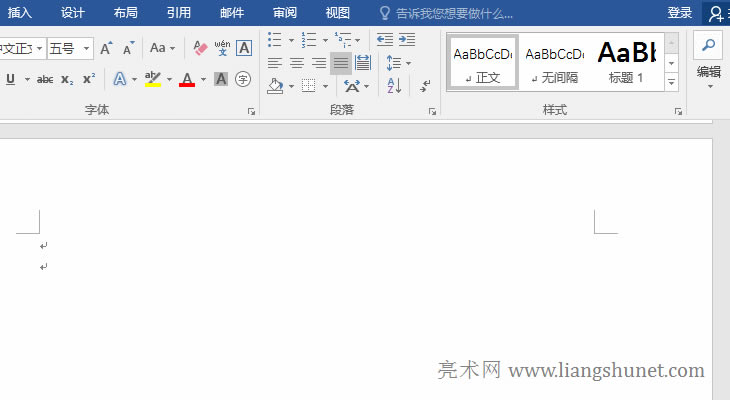Click the Sort A-Z icon
The image size is (730, 400).
(x=393, y=87)
